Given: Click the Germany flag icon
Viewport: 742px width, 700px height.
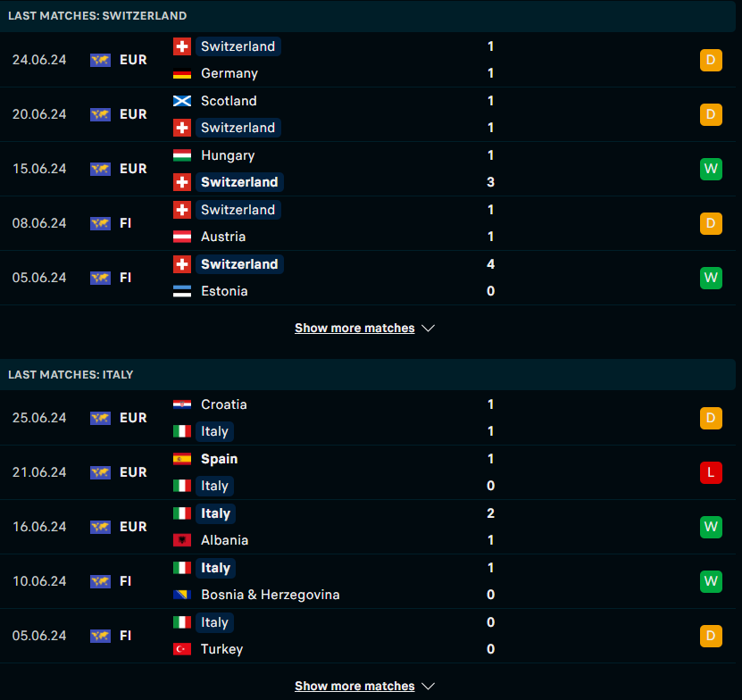Looking at the screenshot, I should (x=182, y=74).
